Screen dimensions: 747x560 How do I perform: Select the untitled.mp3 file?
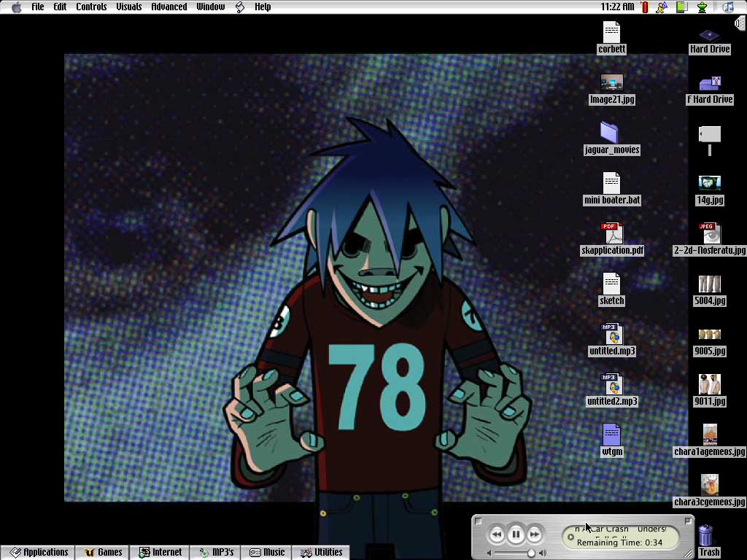pos(612,334)
